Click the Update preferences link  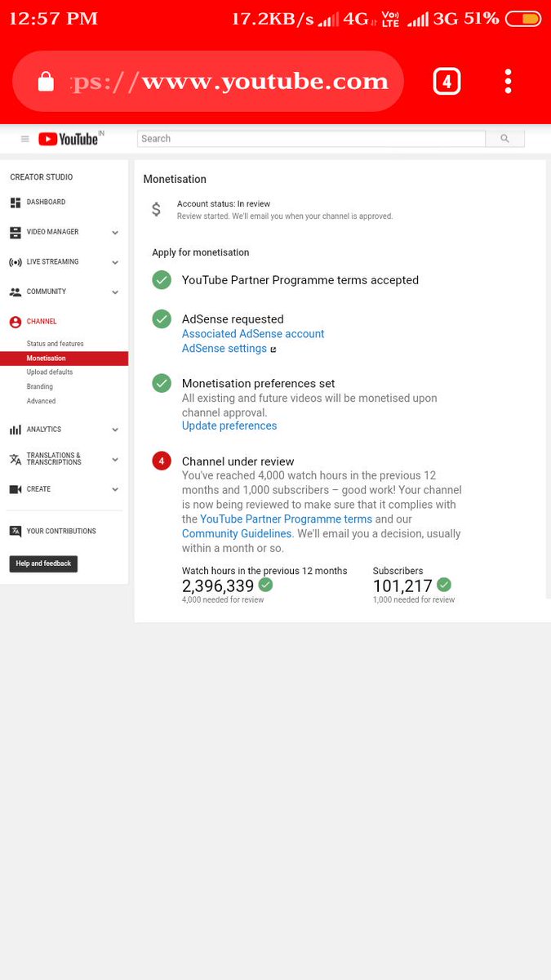coord(229,425)
